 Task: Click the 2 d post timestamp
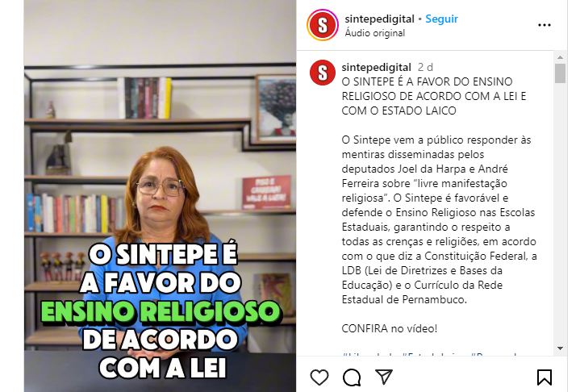[x=425, y=67]
